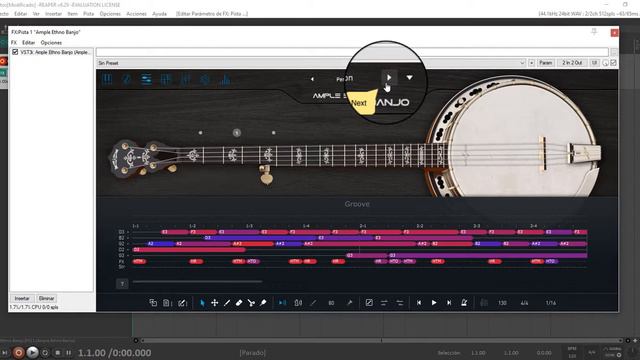Open the 4/4 time signature selector
Screen dimensions: 640x360
524,303
